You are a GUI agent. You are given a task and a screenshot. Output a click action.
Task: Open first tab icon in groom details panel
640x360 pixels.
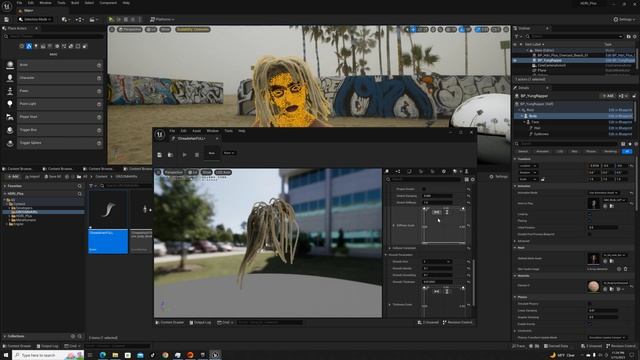[x=387, y=171]
